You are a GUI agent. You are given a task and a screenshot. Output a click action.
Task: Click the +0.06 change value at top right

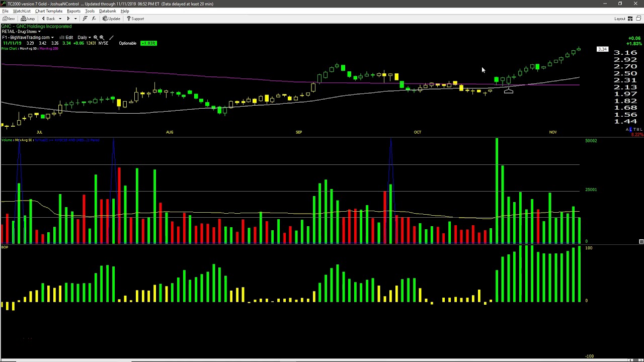pyautogui.click(x=634, y=38)
